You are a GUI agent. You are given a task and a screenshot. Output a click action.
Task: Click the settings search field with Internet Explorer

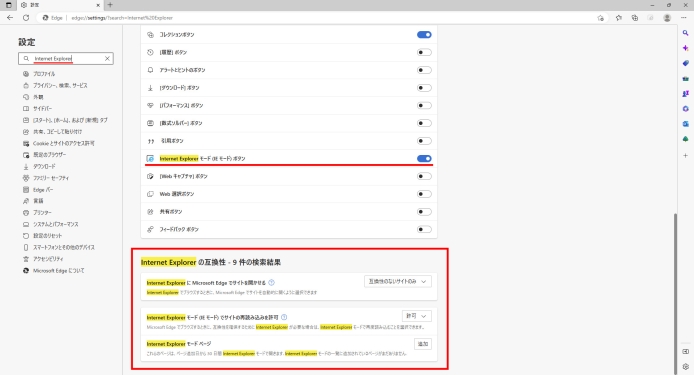[x=66, y=58]
